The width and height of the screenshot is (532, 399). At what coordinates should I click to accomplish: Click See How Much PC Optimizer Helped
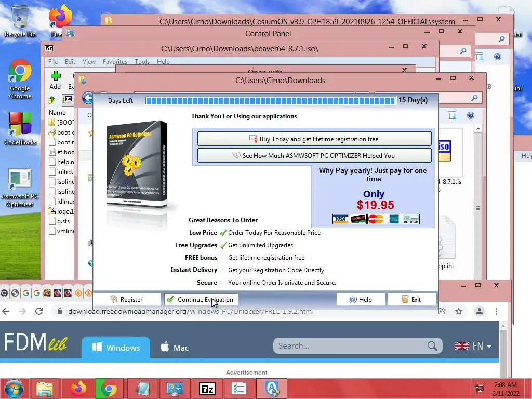point(314,155)
